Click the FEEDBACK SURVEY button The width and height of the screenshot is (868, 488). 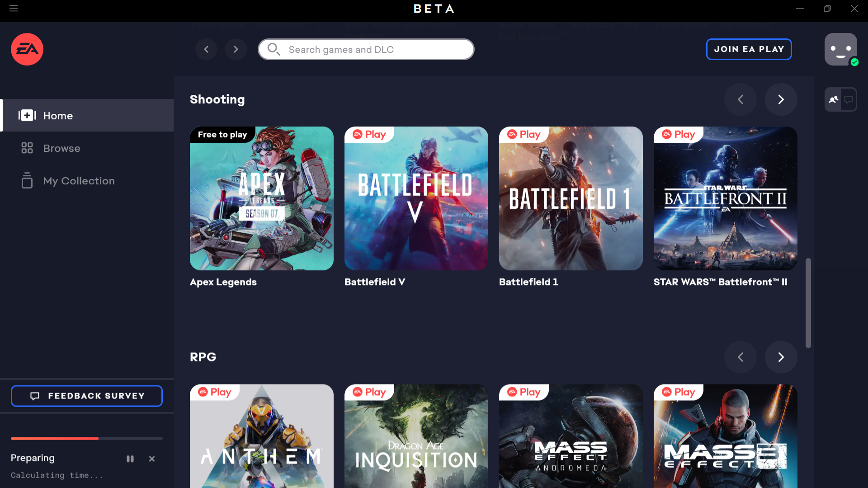click(86, 396)
